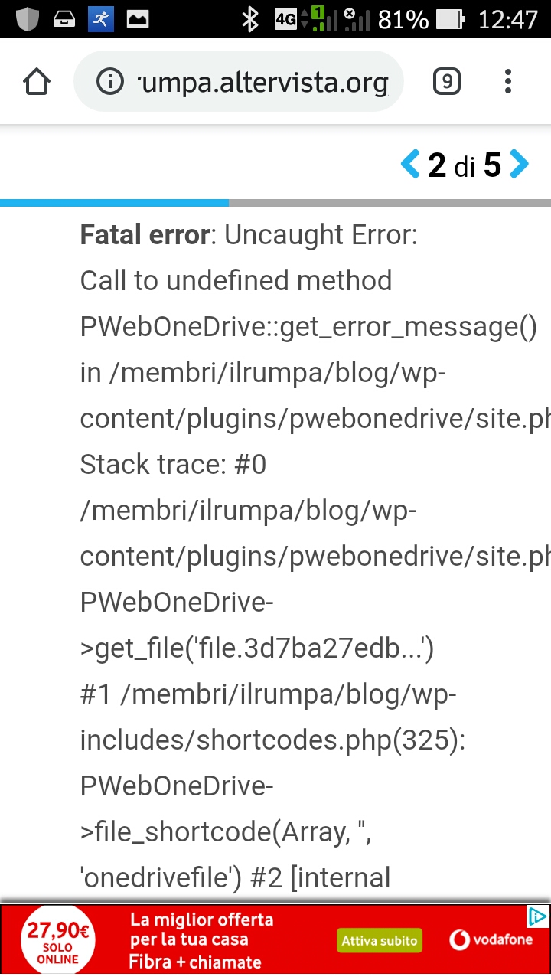The width and height of the screenshot is (551, 980).
Task: Tap the Vodafone logo in the ad
Action: coord(492,939)
